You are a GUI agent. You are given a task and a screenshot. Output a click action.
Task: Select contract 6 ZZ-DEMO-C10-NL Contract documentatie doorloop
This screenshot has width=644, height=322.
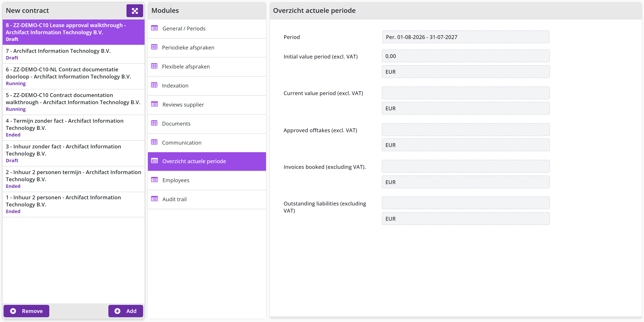pyautogui.click(x=74, y=76)
